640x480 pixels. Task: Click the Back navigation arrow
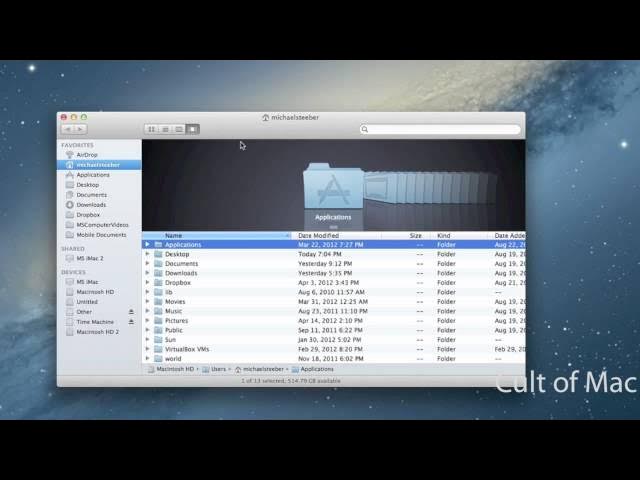[67, 129]
